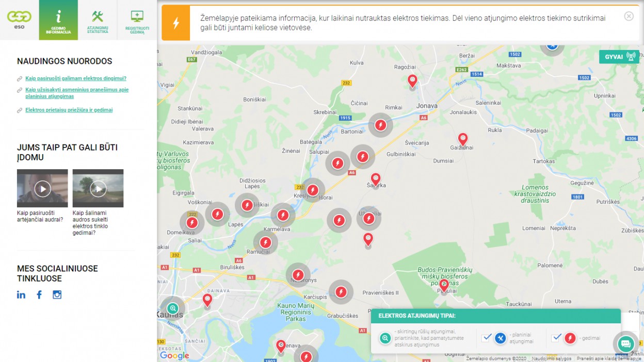The height and width of the screenshot is (362, 644).
Task: Open ESO Instagram page
Action: coord(57,294)
